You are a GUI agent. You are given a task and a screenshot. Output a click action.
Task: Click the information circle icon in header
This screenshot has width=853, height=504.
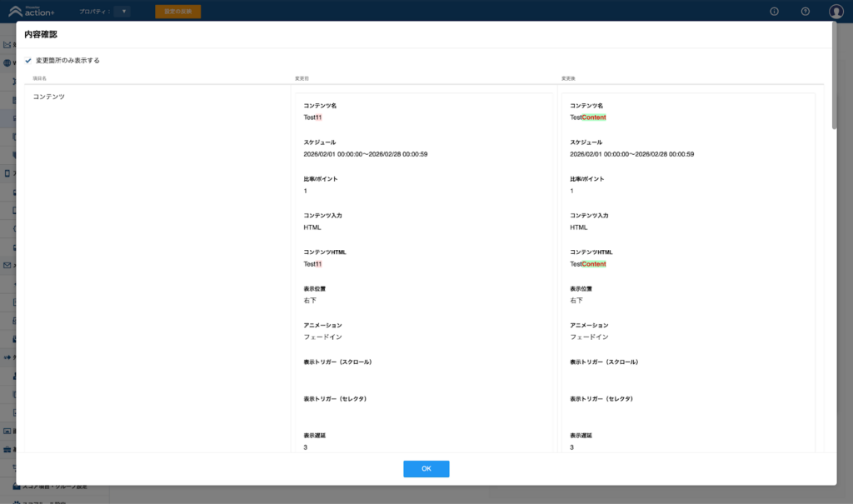pyautogui.click(x=774, y=12)
